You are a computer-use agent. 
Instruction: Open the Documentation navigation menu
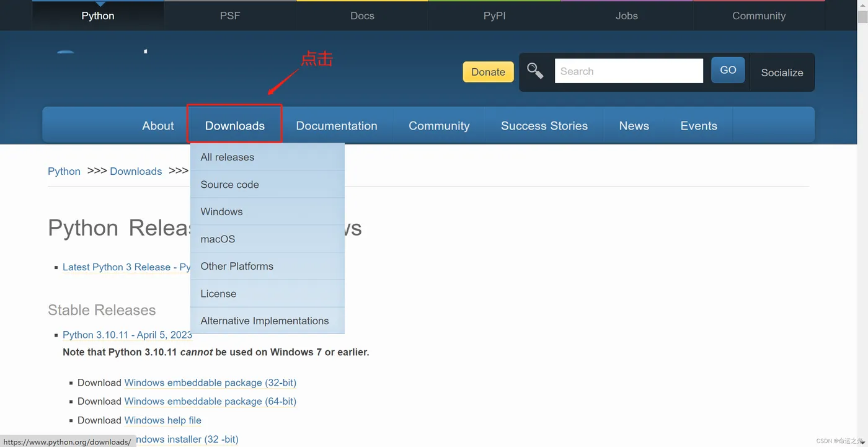tap(337, 125)
